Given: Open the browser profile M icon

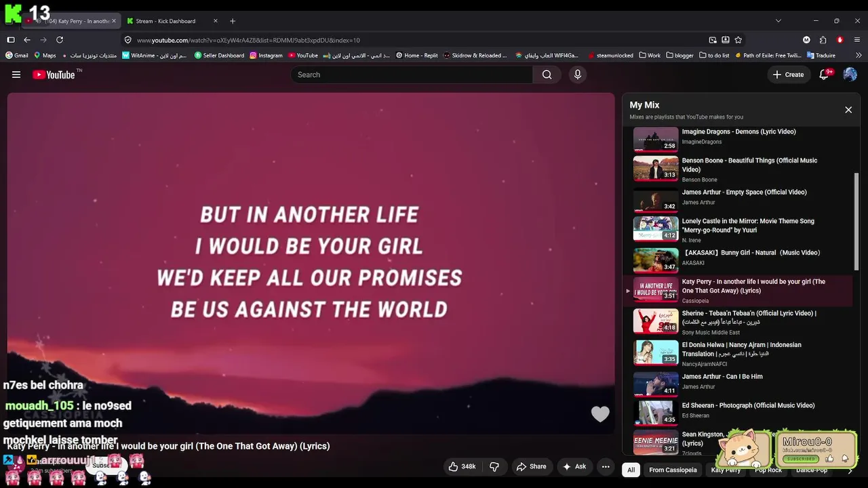Looking at the screenshot, I should [x=806, y=40].
